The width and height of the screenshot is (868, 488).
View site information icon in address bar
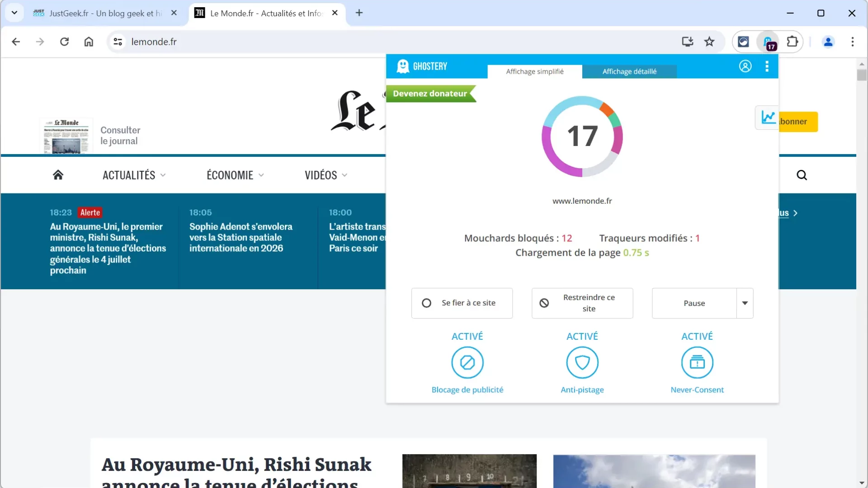pos(118,42)
